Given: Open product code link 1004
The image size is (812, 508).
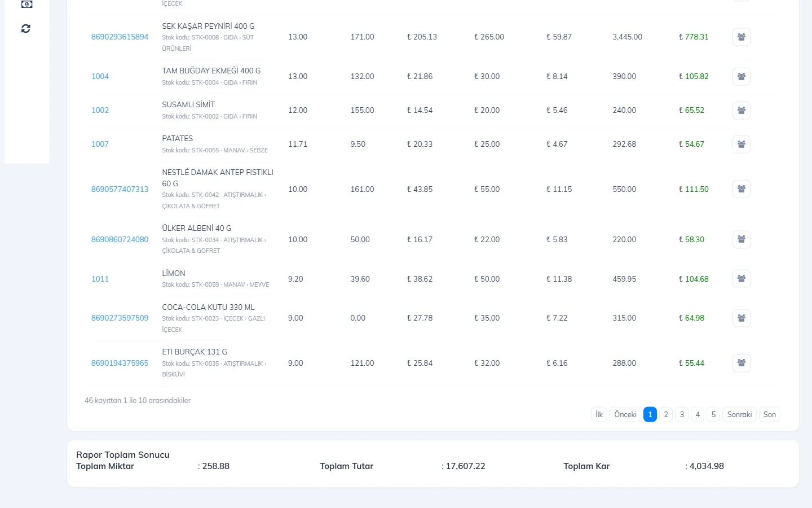Looking at the screenshot, I should pyautogui.click(x=100, y=76).
